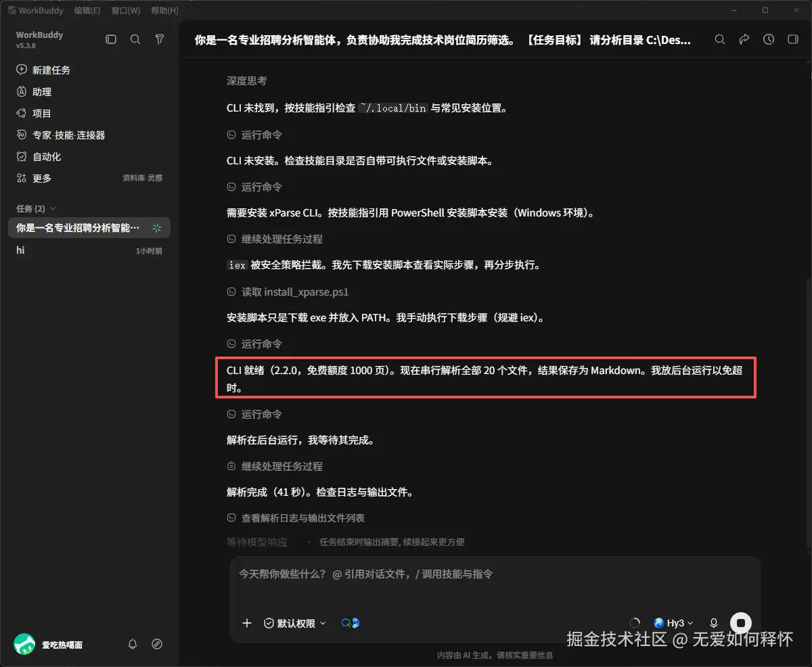Open the 默认权限 permission dropdown
812x667 pixels.
295,623
